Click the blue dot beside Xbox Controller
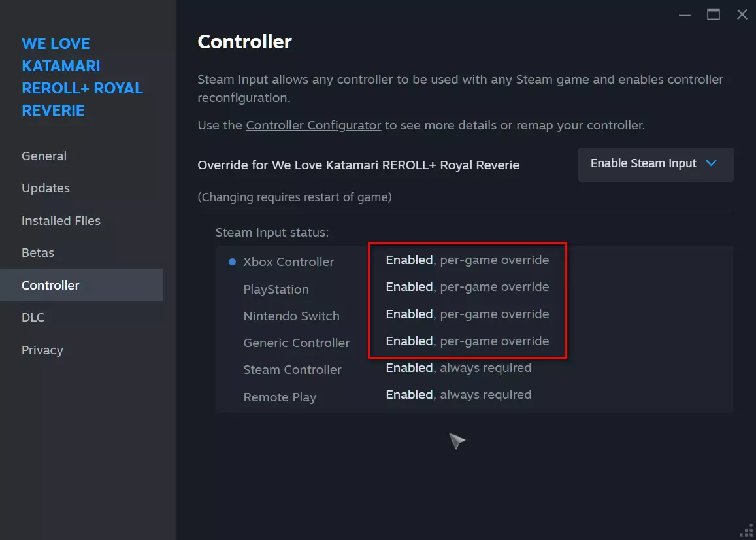Image resolution: width=756 pixels, height=540 pixels. [x=232, y=262]
